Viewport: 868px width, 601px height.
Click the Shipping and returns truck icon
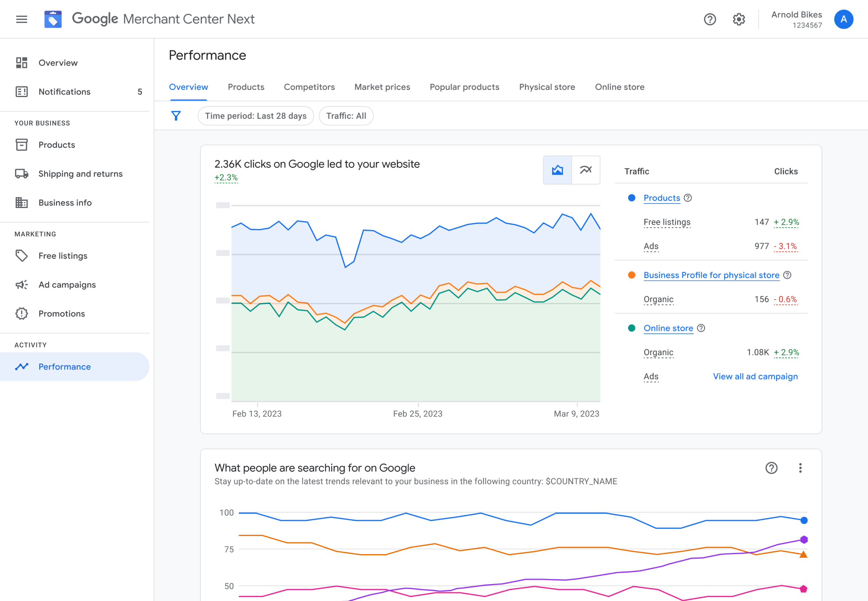22,174
